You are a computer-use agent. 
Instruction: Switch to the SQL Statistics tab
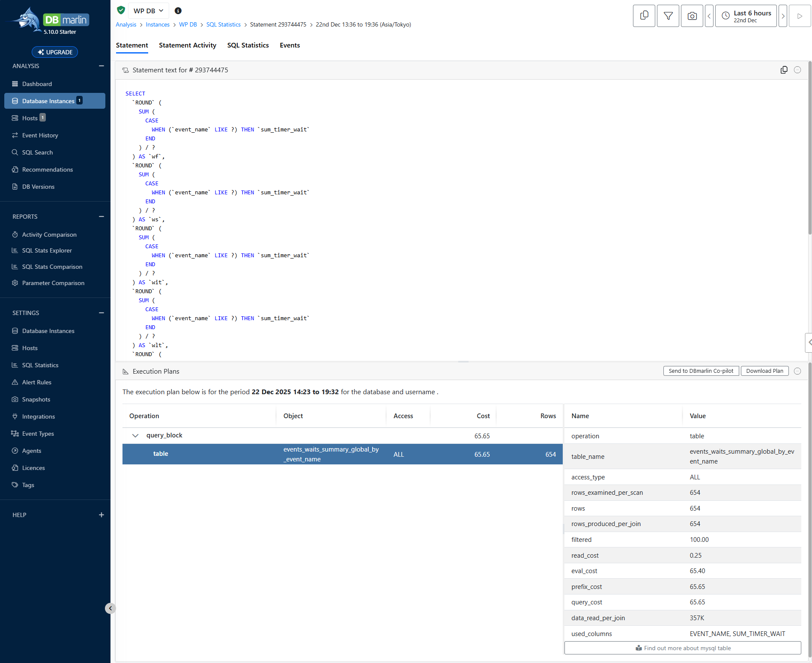point(248,45)
